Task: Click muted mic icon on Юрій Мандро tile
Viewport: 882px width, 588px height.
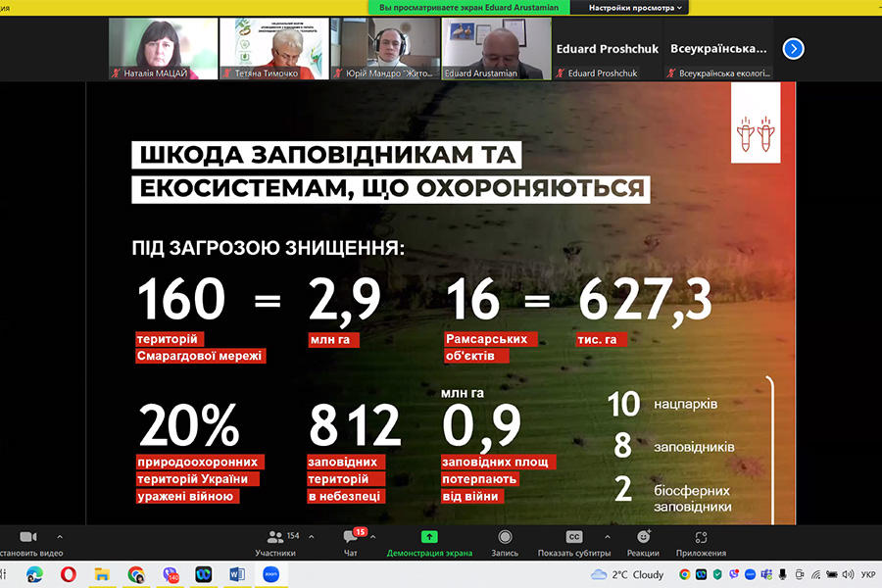Action: (x=339, y=73)
